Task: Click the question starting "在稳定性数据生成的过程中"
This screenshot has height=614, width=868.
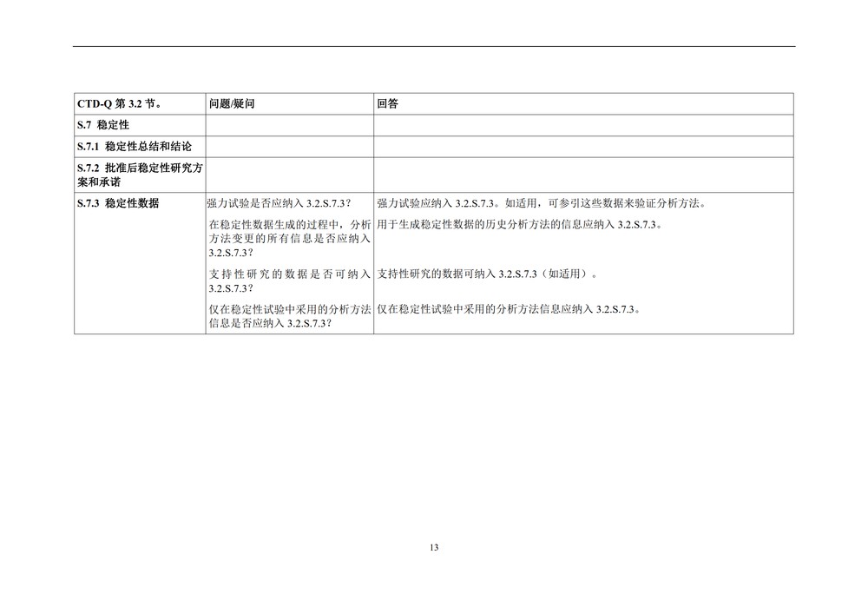Action: [x=290, y=239]
